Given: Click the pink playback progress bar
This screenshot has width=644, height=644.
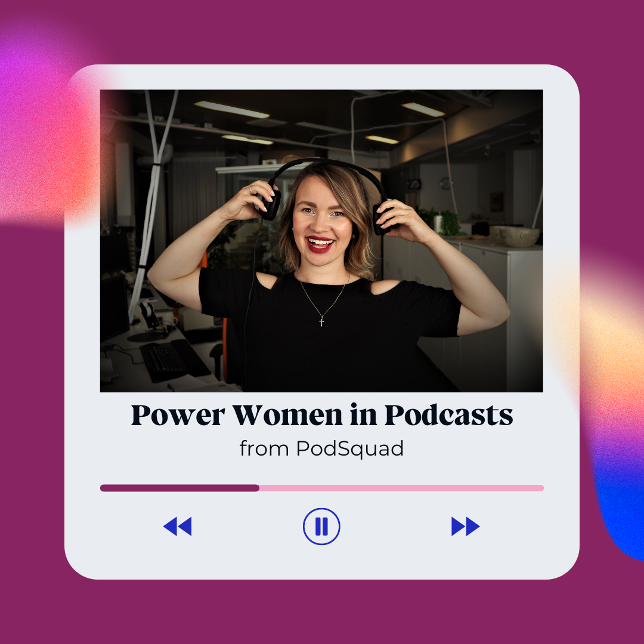Looking at the screenshot, I should pyautogui.click(x=322, y=488).
